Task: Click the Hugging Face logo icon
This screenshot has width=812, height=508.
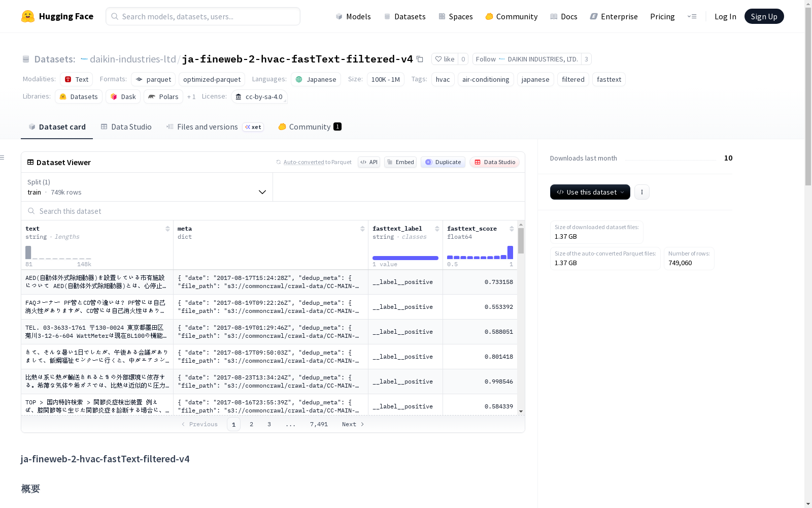Action: [x=28, y=16]
